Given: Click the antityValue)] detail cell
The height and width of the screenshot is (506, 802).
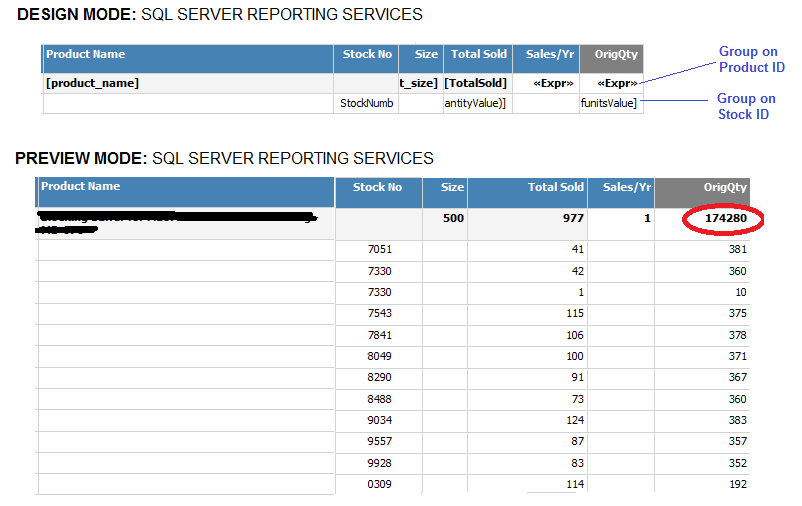Looking at the screenshot, I should click(478, 103).
